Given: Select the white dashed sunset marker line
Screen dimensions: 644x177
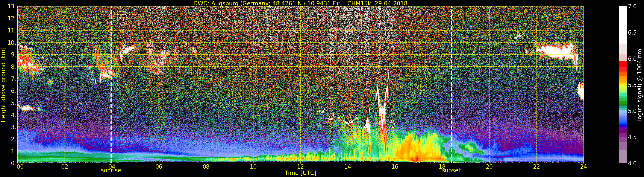Looking at the screenshot, I should click(452, 85).
